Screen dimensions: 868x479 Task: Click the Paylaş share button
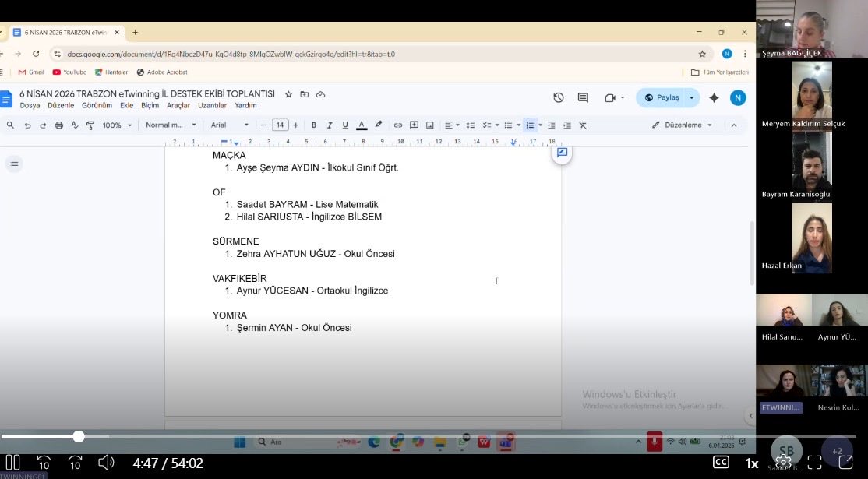click(x=662, y=98)
